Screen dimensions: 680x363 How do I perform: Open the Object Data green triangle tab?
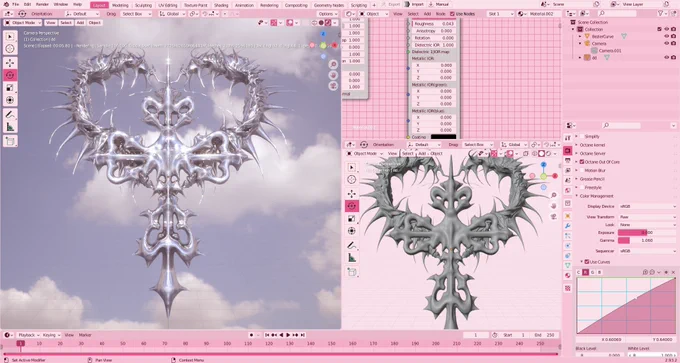coord(568,265)
